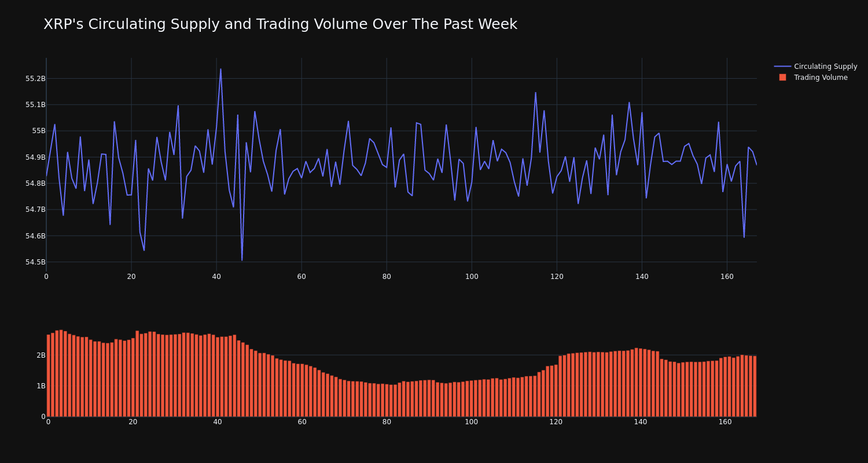The height and width of the screenshot is (463, 868).
Task: Click x-axis label 20 on supply chart
Action: click(131, 277)
